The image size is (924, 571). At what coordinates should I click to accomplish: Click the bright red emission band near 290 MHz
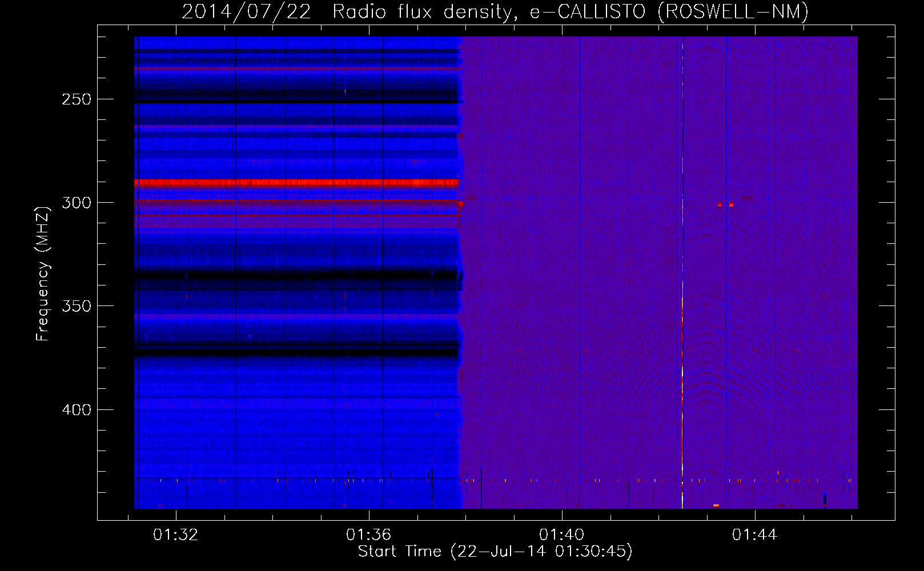(296, 183)
